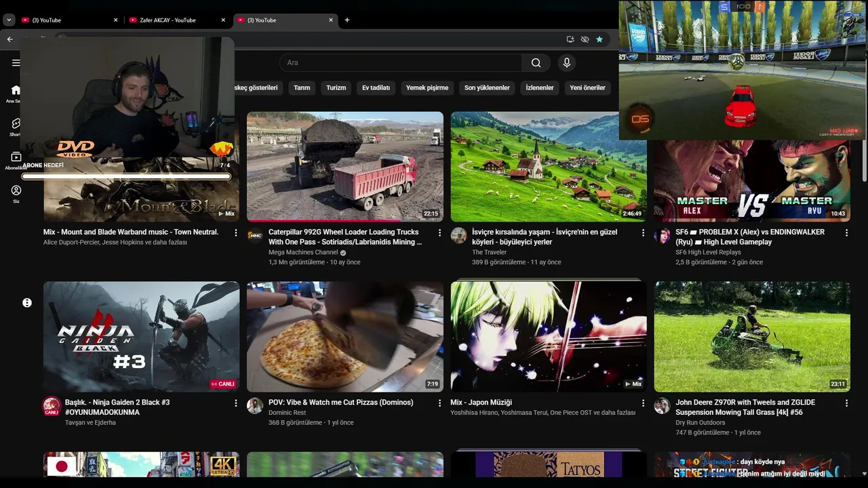Open Mix - Japon Müziği title
This screenshot has width=868, height=488.
coord(481,402)
